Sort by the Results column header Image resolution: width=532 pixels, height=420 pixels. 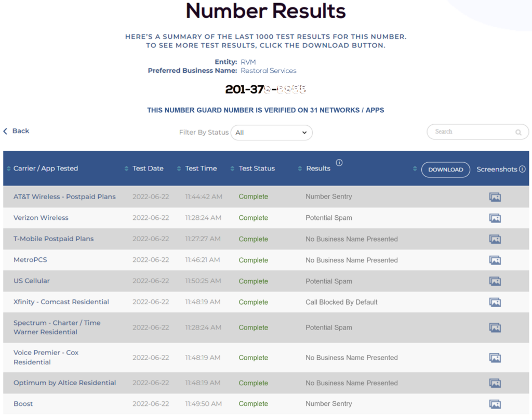click(x=318, y=168)
